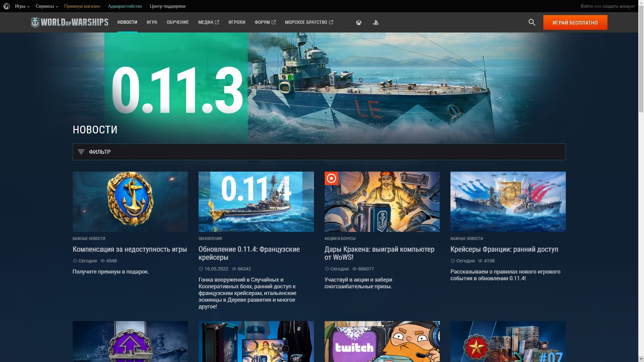The image size is (644, 362).
Task: Click the purple emblem thumbnail
Action: 130,342
